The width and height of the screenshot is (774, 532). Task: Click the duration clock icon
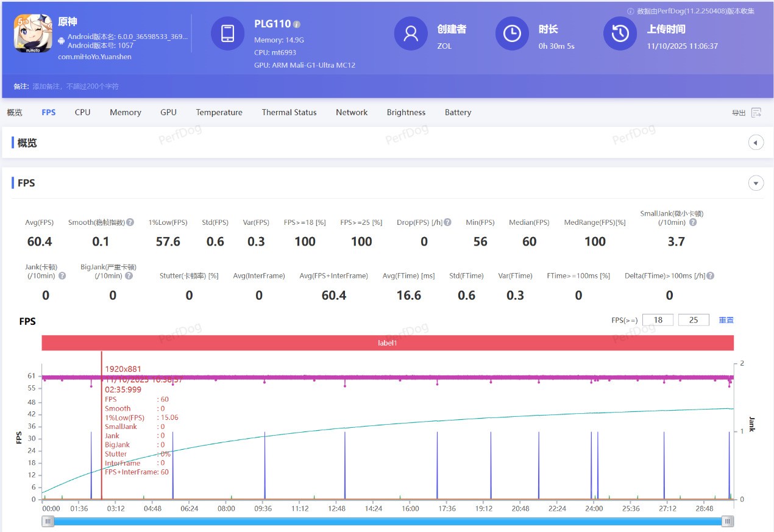pyautogui.click(x=512, y=34)
